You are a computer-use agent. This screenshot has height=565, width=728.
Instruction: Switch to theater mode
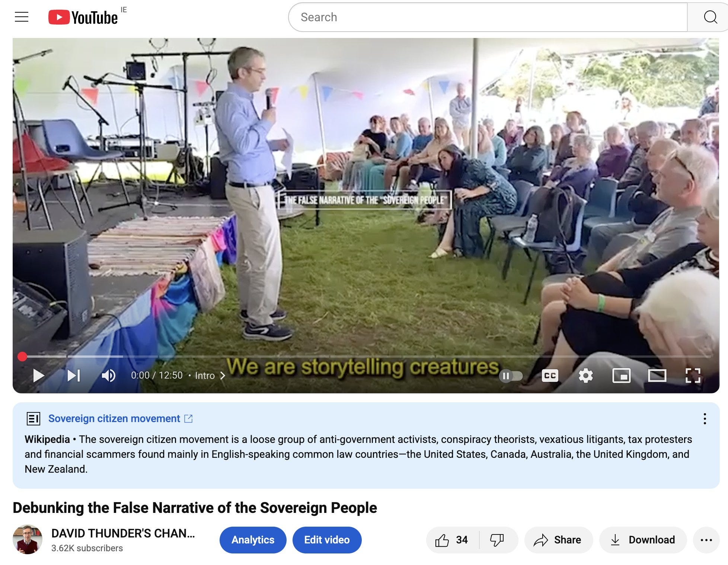pos(657,376)
